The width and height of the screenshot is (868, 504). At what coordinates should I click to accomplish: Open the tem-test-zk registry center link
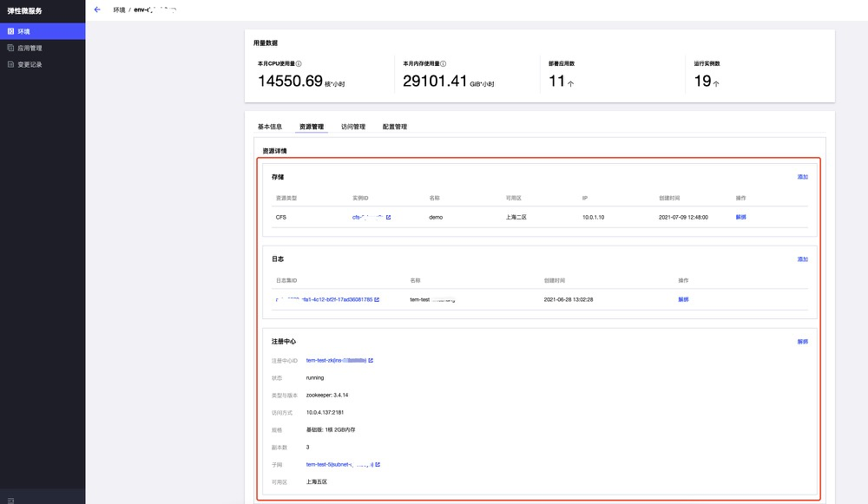pos(336,359)
